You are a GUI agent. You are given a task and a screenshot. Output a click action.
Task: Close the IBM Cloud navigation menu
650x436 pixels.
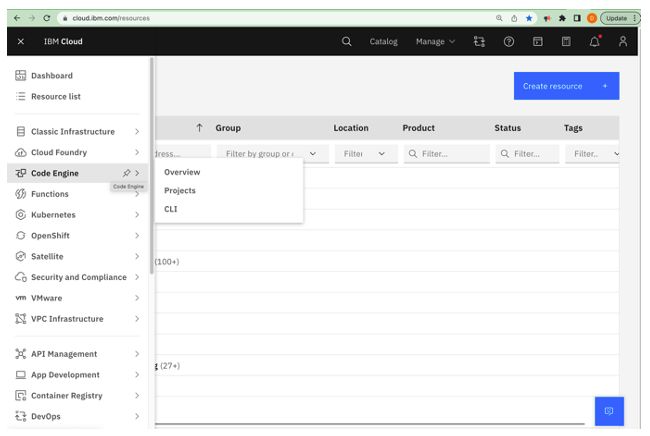(x=21, y=41)
